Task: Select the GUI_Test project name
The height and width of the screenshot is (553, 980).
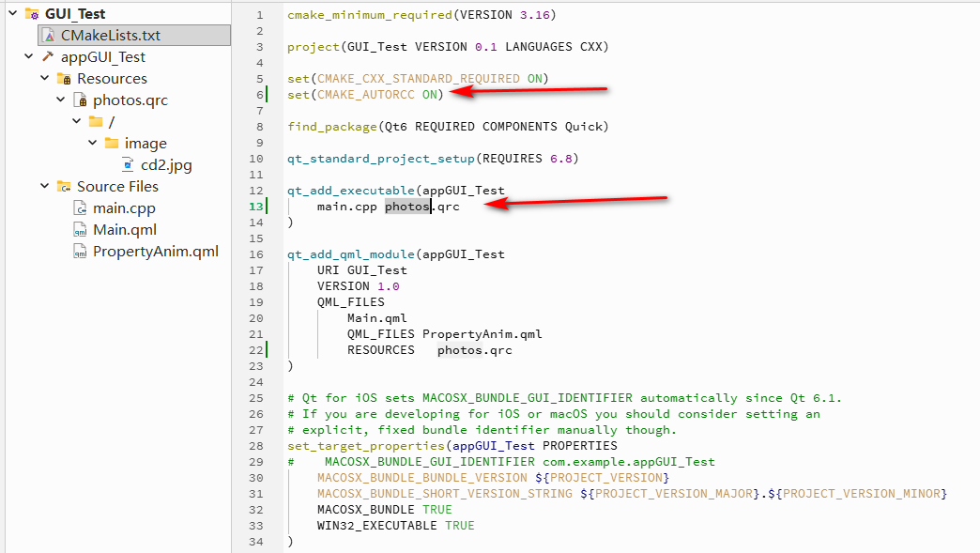Action: (75, 14)
